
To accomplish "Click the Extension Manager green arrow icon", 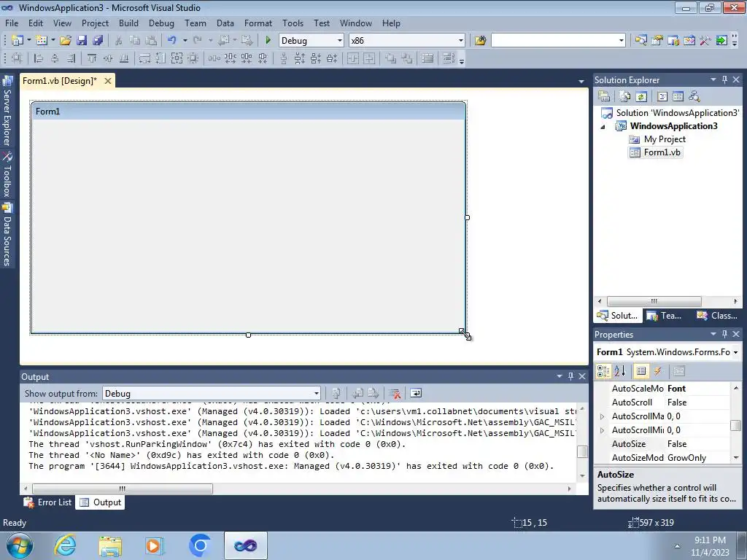I will click(x=721, y=41).
